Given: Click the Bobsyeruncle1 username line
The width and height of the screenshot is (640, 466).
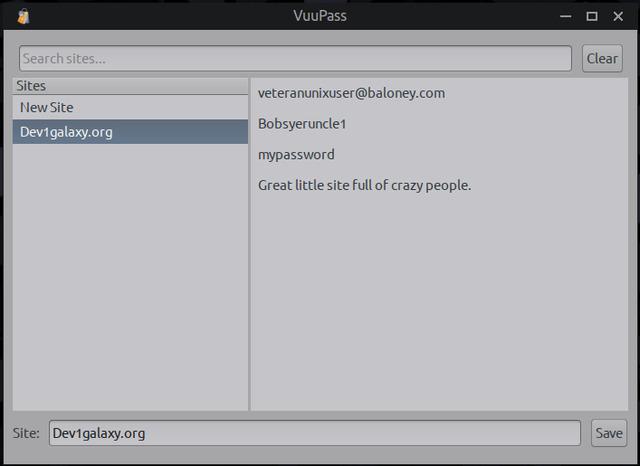Looking at the screenshot, I should (302, 124).
